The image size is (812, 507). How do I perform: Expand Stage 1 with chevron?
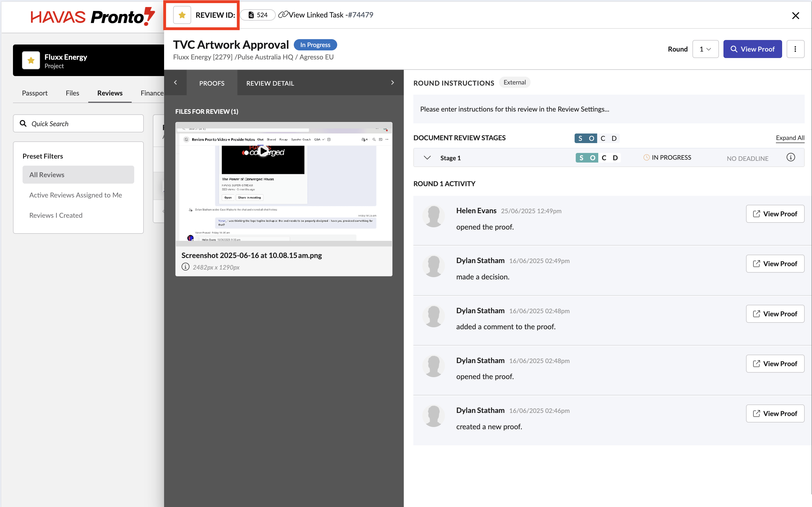(427, 158)
